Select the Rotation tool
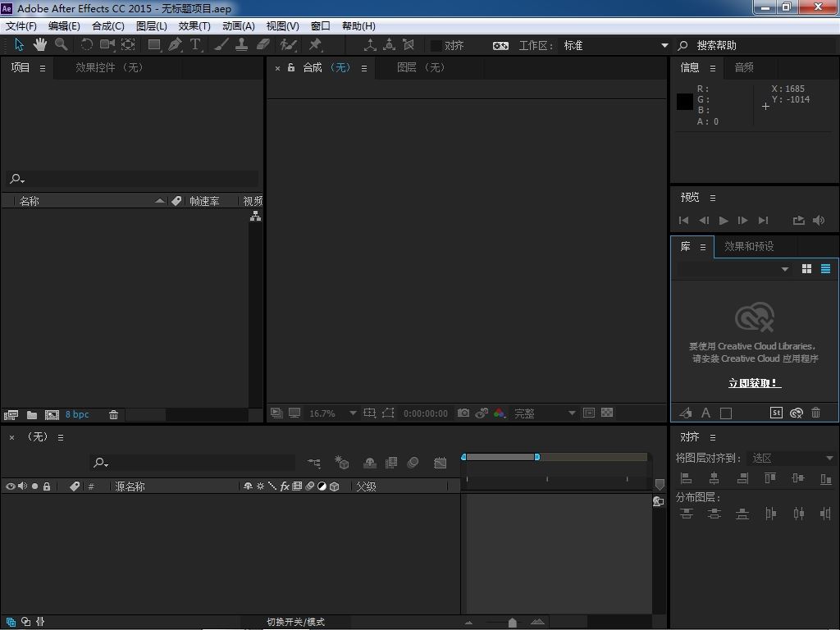This screenshot has height=630, width=840. point(86,44)
